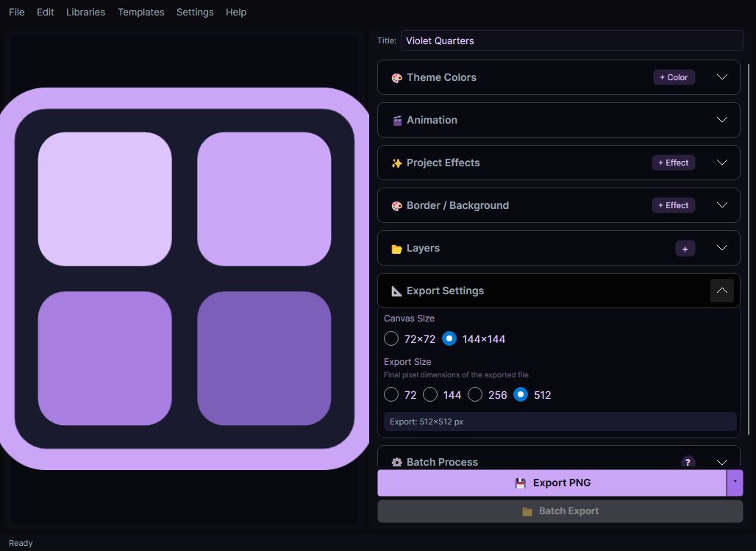Click the Export PNG button

pyautogui.click(x=552, y=483)
